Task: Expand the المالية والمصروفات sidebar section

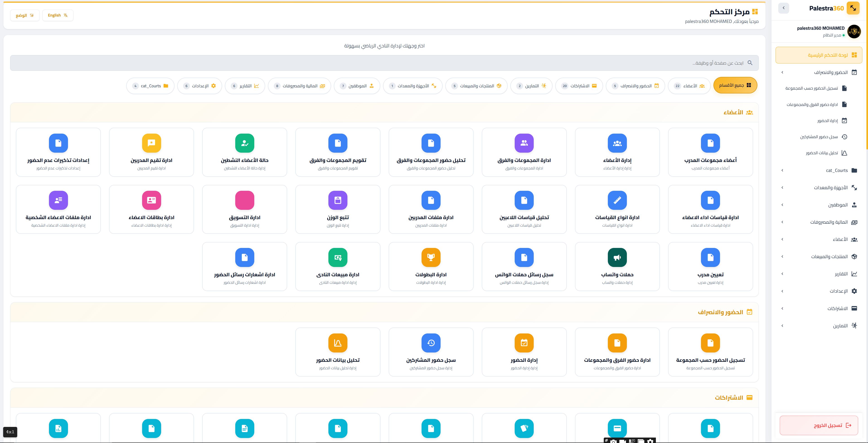Action: [x=818, y=222]
